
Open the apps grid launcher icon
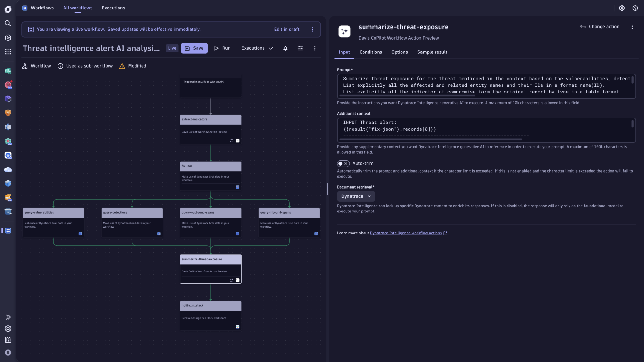pyautogui.click(x=8, y=52)
